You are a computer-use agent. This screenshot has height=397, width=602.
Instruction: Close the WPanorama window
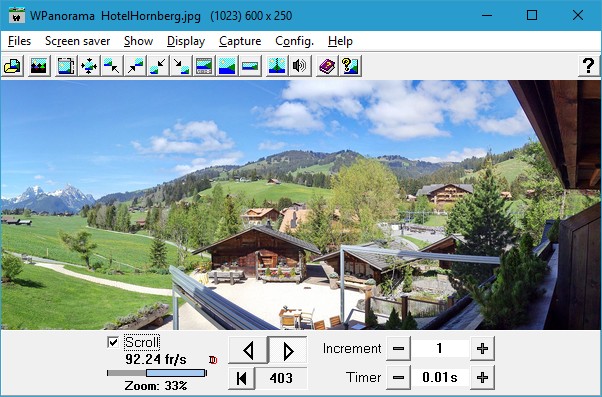click(577, 15)
